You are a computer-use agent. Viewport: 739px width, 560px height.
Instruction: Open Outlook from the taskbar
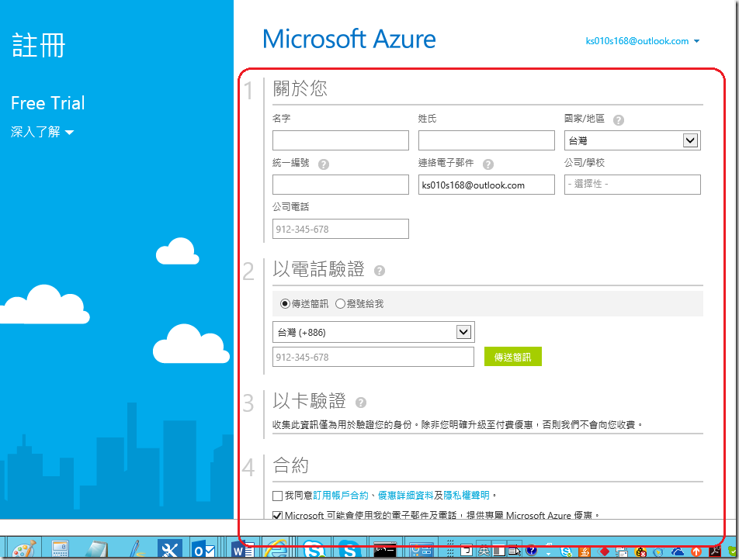click(x=204, y=549)
